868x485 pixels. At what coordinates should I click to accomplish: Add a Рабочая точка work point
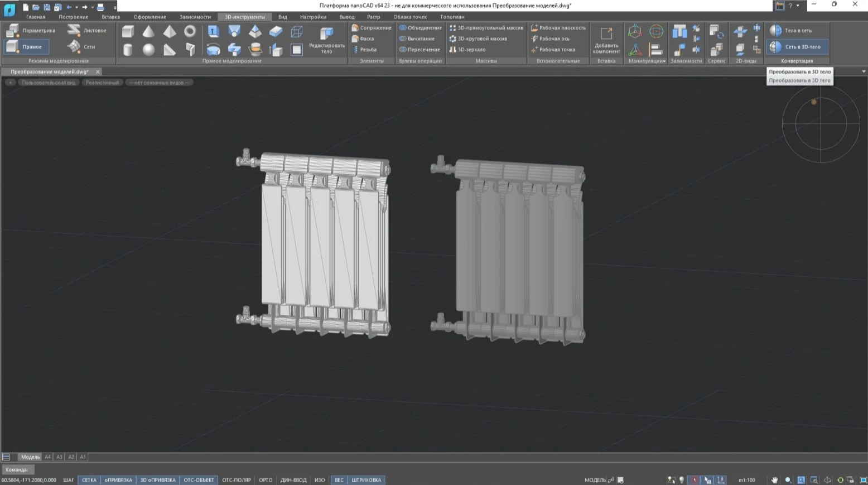pos(553,50)
